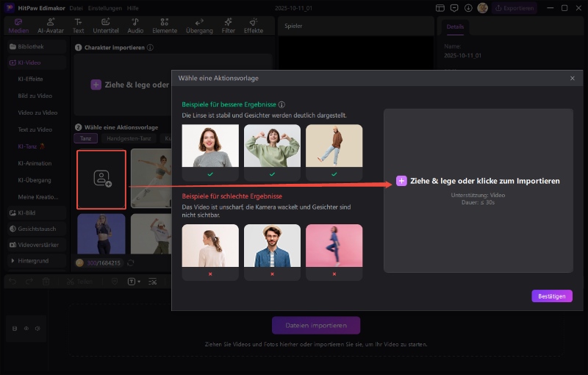The height and width of the screenshot is (375, 588).
Task: Click the purple plus import icon in dialog
Action: [x=401, y=181]
